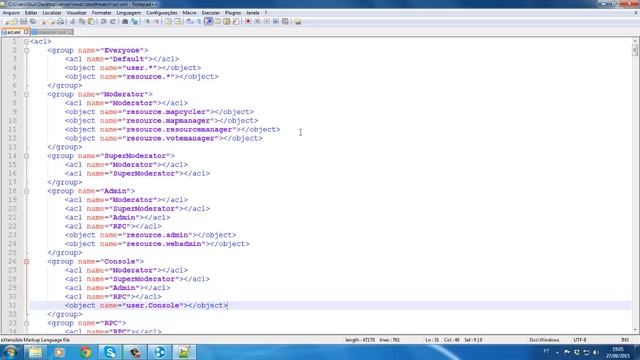Collapse the RPC group fold marker
This screenshot has height=360, width=640.
[x=27, y=323]
